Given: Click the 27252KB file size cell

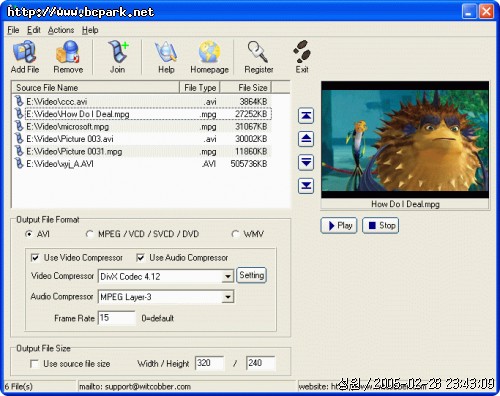Looking at the screenshot, I should click(x=251, y=114).
